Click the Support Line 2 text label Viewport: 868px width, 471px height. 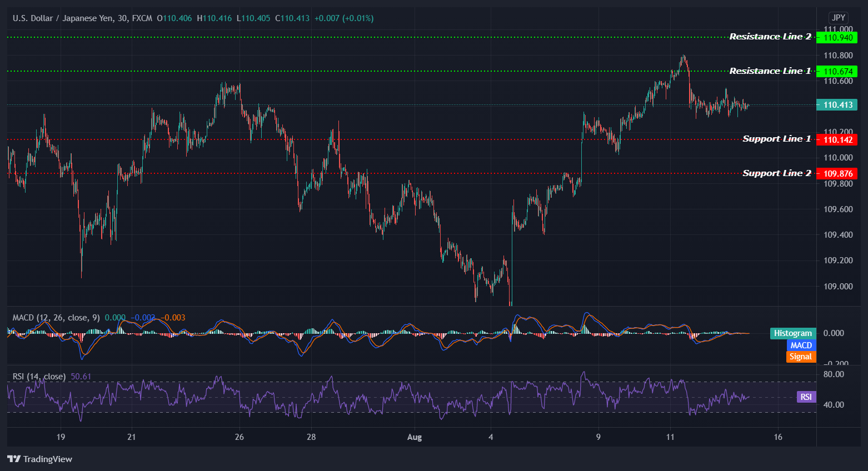776,173
